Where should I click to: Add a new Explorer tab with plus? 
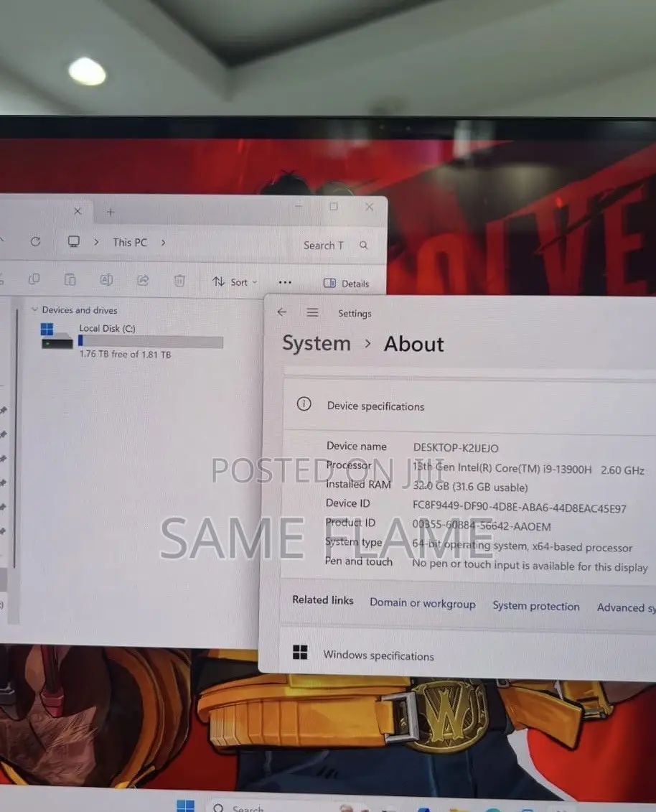[111, 212]
